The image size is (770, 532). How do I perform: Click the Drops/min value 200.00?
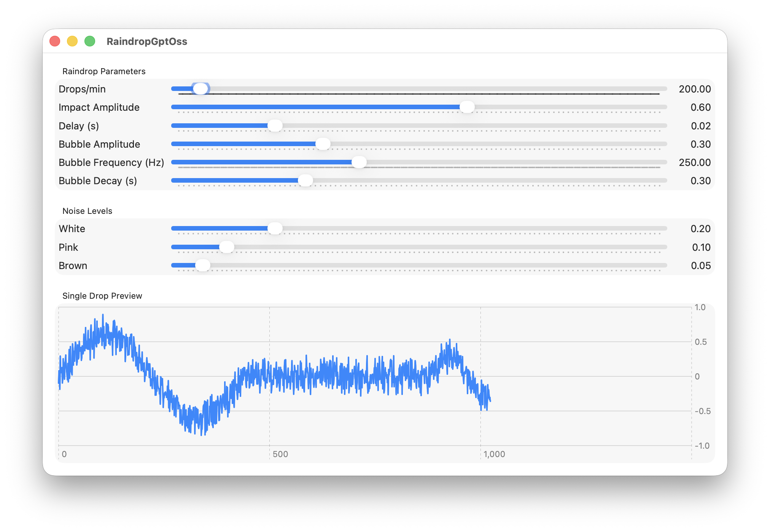tap(695, 89)
